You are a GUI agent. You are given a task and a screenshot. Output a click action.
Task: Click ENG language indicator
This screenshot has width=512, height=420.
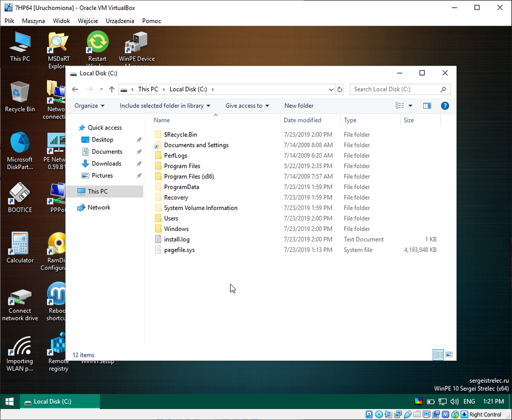coord(469,402)
